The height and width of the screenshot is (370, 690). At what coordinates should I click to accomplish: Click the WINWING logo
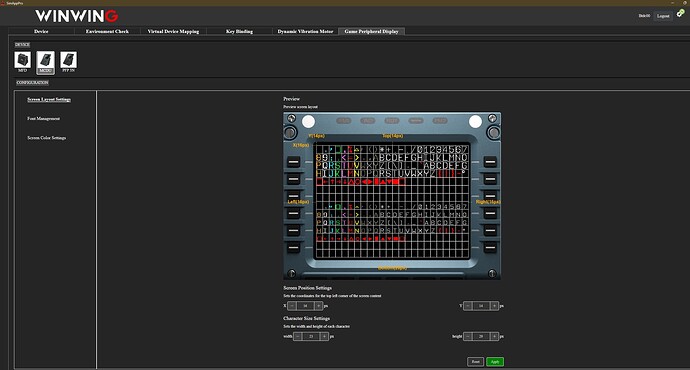77,16
